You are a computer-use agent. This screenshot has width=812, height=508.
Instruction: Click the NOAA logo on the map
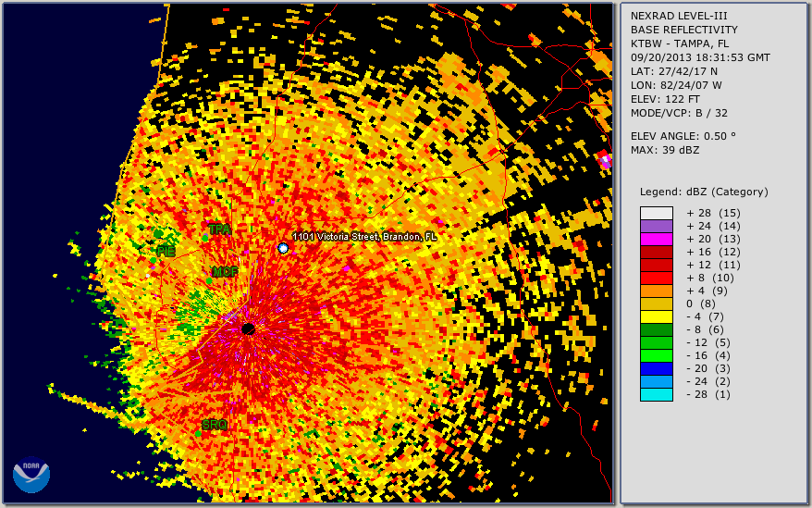point(31,475)
